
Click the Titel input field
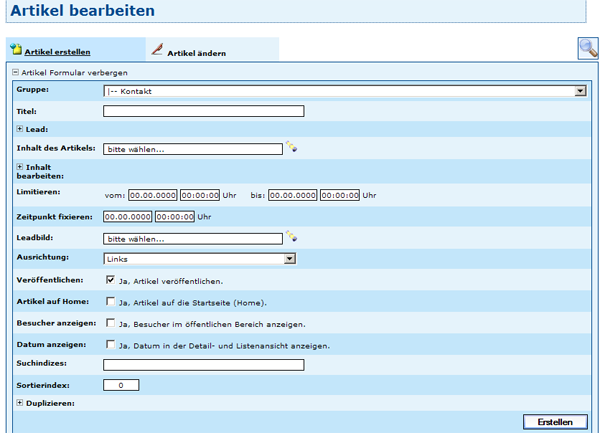203,111
